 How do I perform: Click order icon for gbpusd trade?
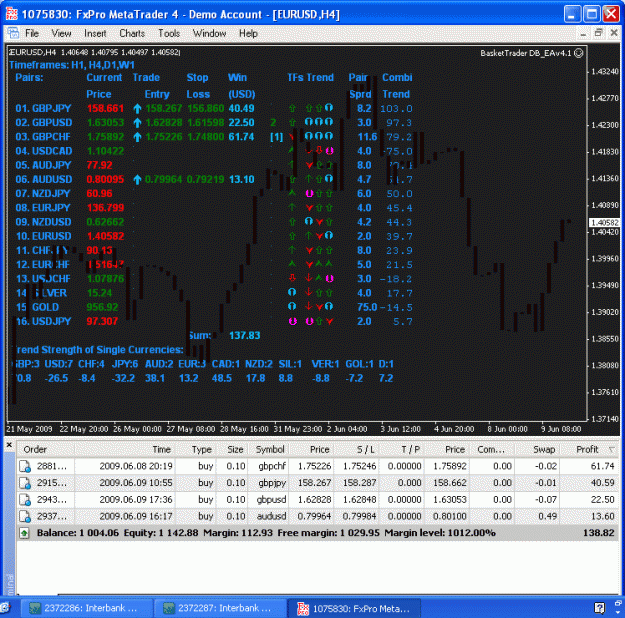click(25, 500)
